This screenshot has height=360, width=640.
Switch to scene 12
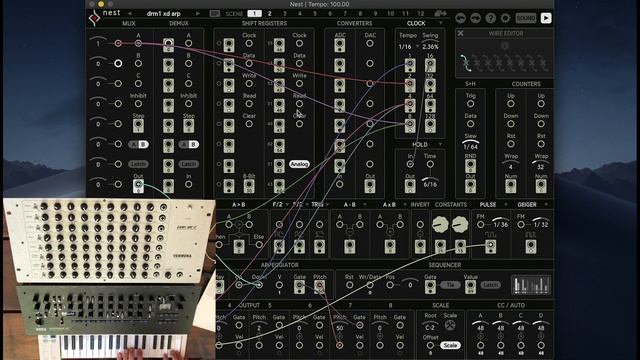[x=420, y=13]
